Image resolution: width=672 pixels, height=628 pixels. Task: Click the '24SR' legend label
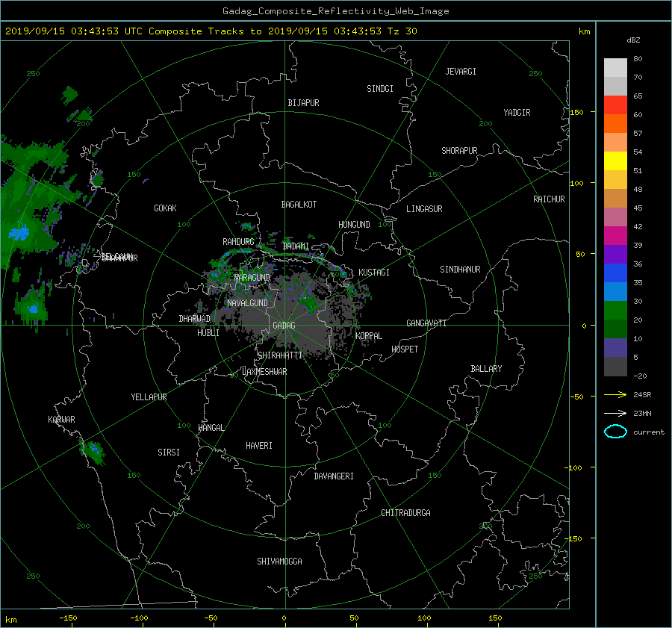(x=642, y=394)
